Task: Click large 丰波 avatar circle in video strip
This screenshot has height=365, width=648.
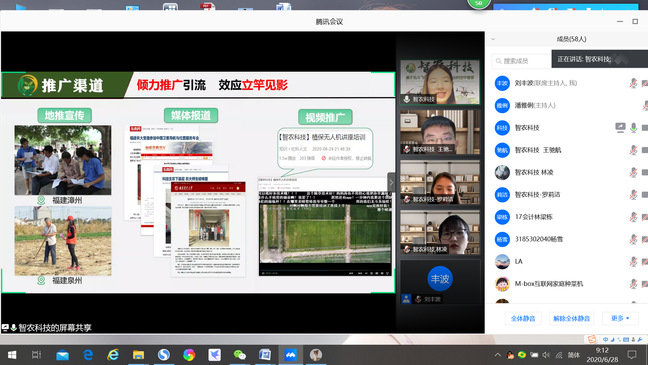Action: click(440, 279)
